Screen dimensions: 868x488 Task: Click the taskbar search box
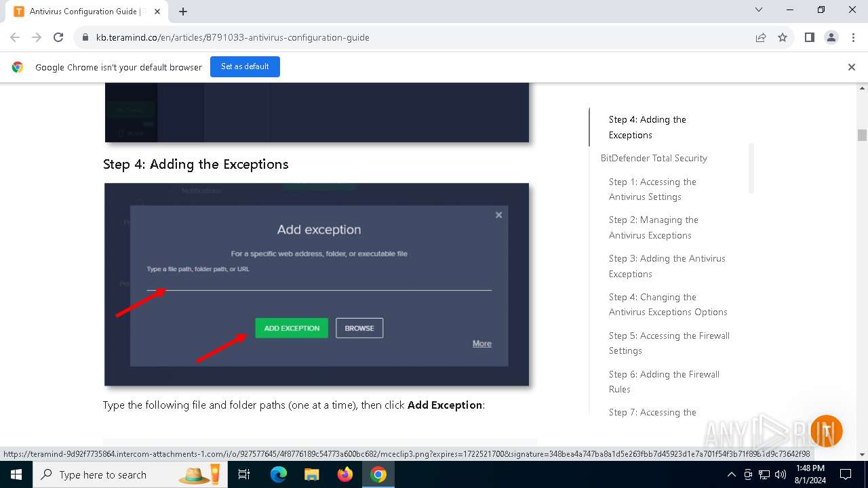tap(129, 474)
